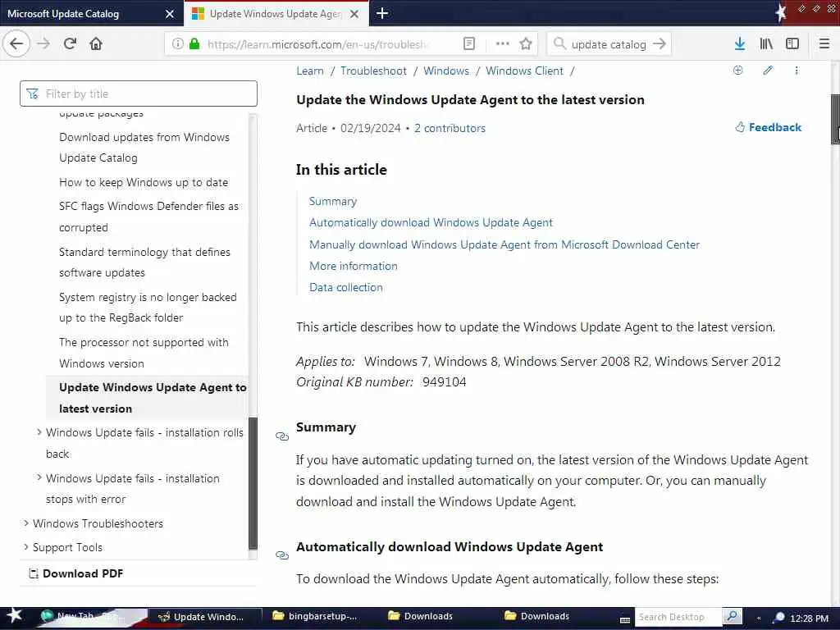Switch to bingbarsetup taskbar folder

[314, 617]
